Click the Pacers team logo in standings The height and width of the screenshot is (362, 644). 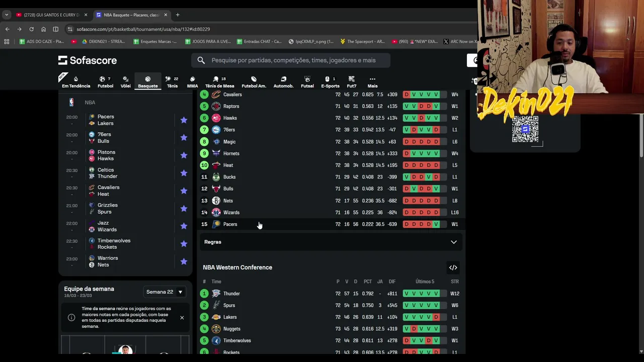coord(216,224)
